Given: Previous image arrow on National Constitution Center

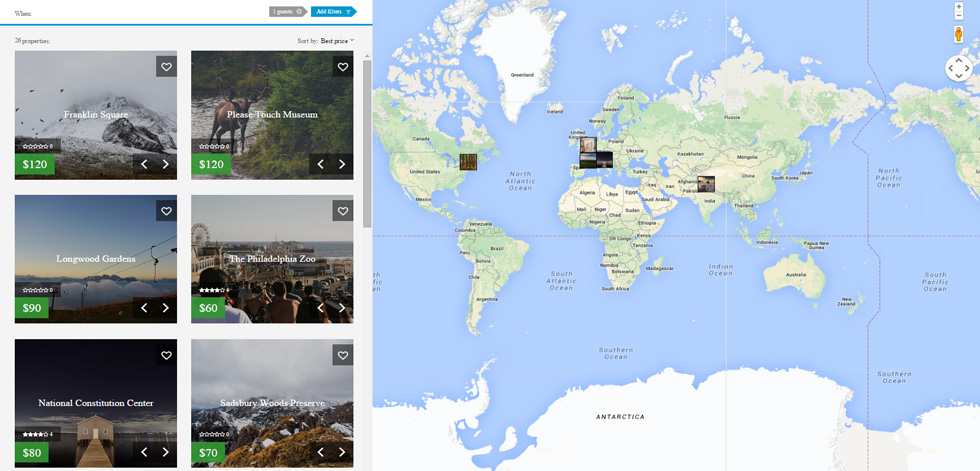Looking at the screenshot, I should click(144, 452).
